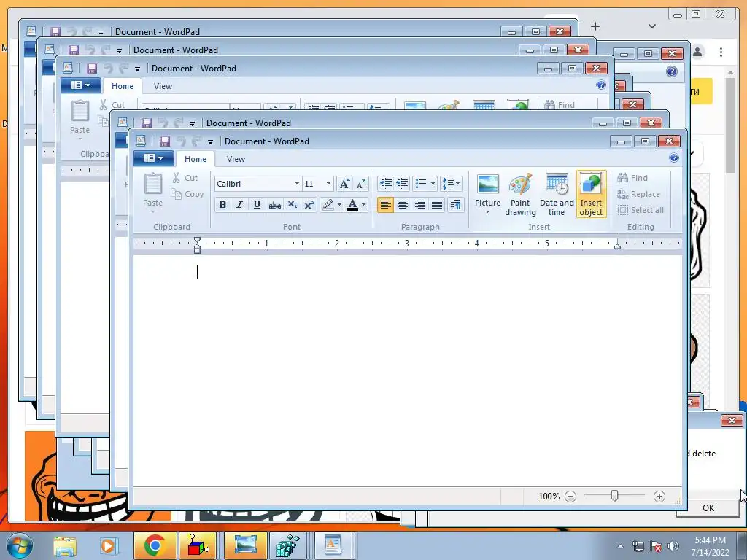Click Find in Editing group
The image size is (747, 560).
(x=632, y=178)
